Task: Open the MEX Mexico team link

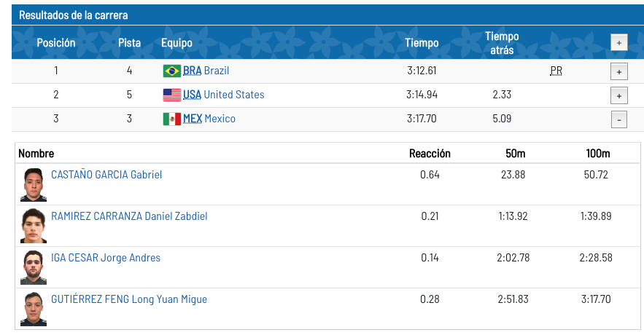Action: pyautogui.click(x=209, y=119)
